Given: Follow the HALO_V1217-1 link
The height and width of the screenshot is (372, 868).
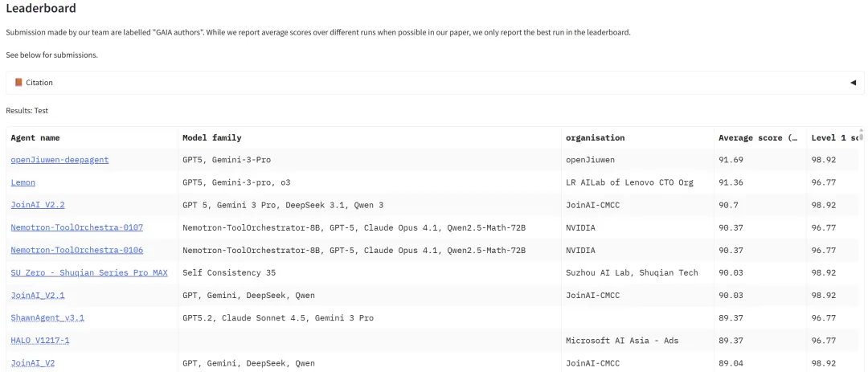Looking at the screenshot, I should 40,341.
